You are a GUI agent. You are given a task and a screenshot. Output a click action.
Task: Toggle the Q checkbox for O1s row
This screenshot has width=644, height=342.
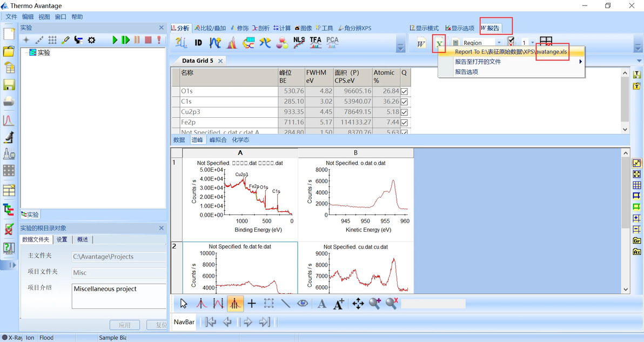pos(405,91)
